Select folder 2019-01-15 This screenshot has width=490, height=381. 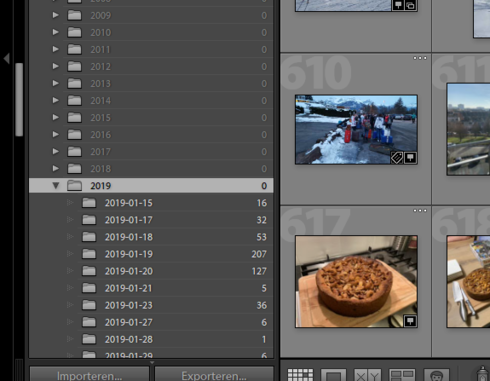pos(151,203)
